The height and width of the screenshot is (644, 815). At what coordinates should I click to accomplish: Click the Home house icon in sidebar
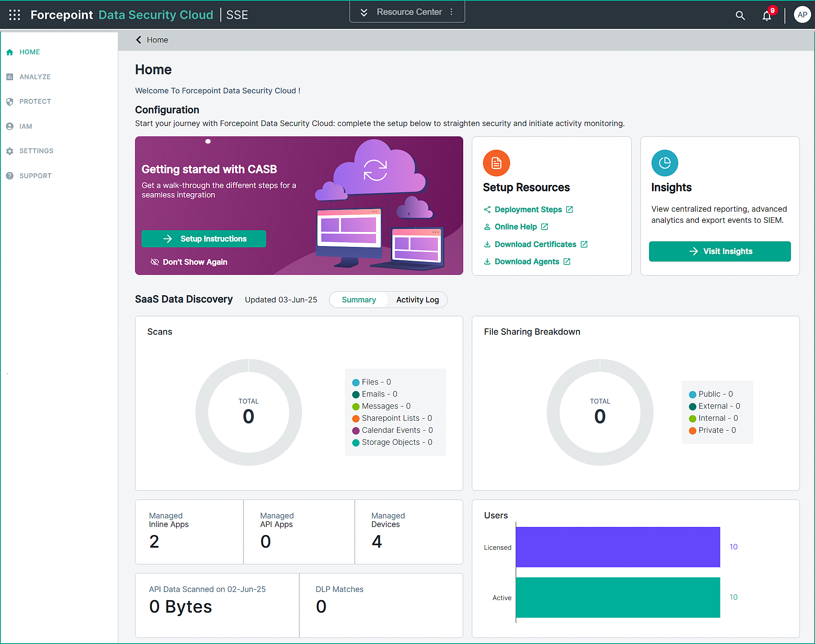9,52
